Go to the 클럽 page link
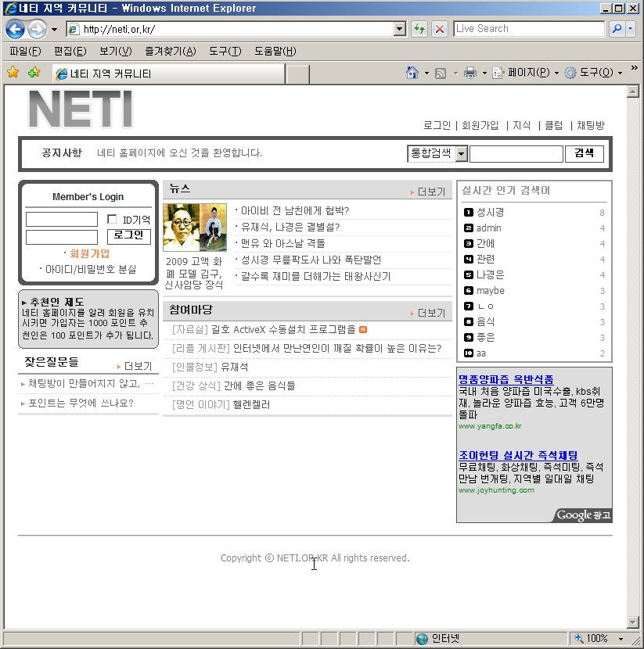Viewport: 644px width, 649px height. point(553,125)
